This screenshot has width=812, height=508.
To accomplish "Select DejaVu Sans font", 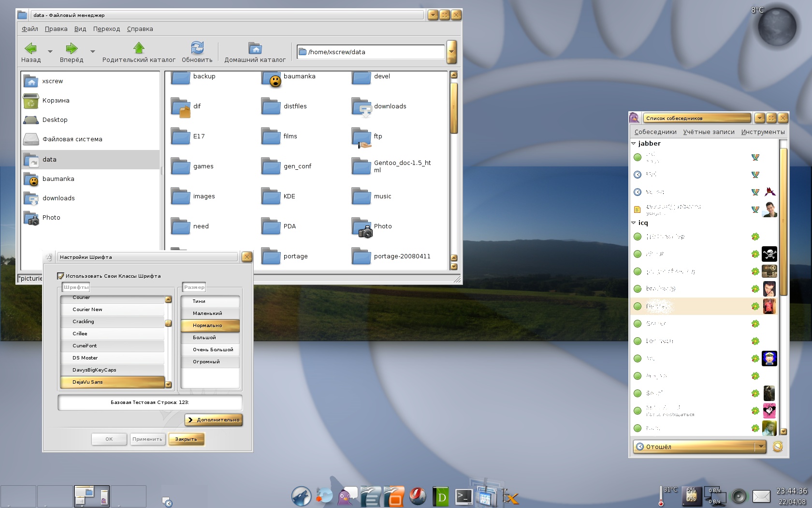I will (113, 382).
